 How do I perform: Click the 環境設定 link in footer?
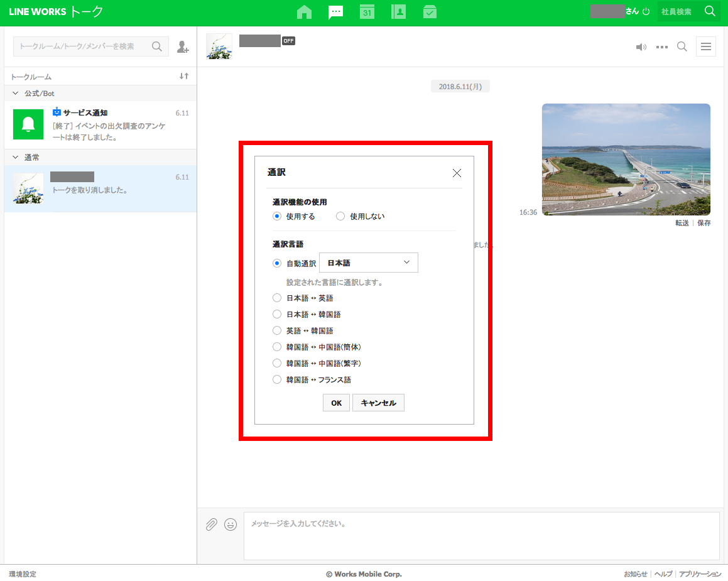pos(23,574)
